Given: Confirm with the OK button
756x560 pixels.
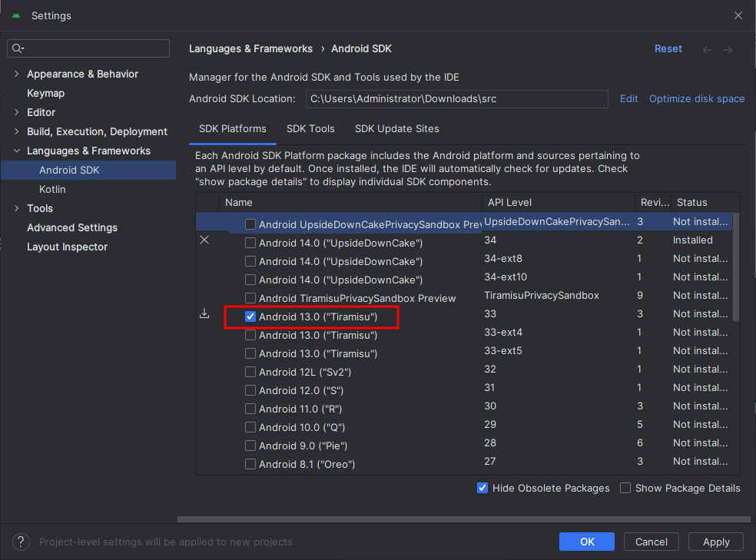Looking at the screenshot, I should coord(587,542).
